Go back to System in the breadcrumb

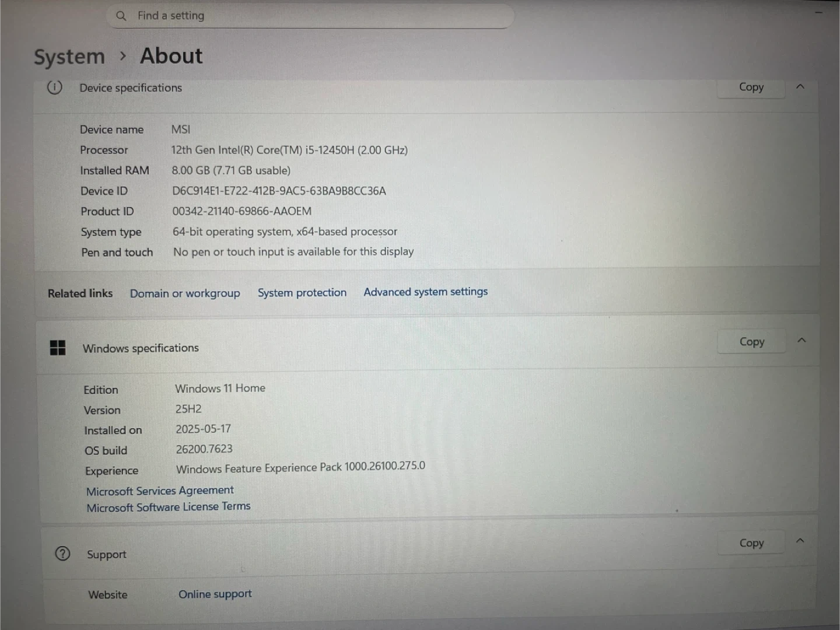coord(69,57)
